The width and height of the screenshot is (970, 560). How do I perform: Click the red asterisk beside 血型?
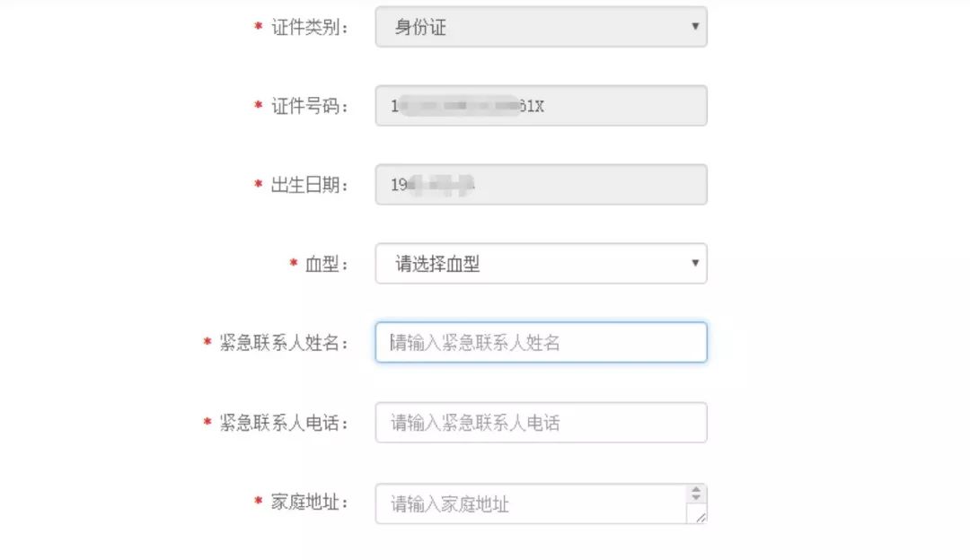coord(291,263)
